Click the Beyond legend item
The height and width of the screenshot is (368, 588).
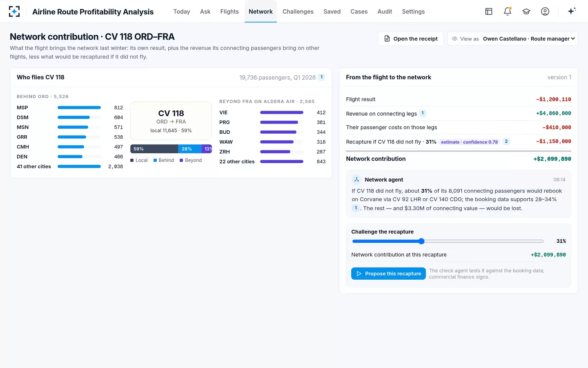coord(191,160)
